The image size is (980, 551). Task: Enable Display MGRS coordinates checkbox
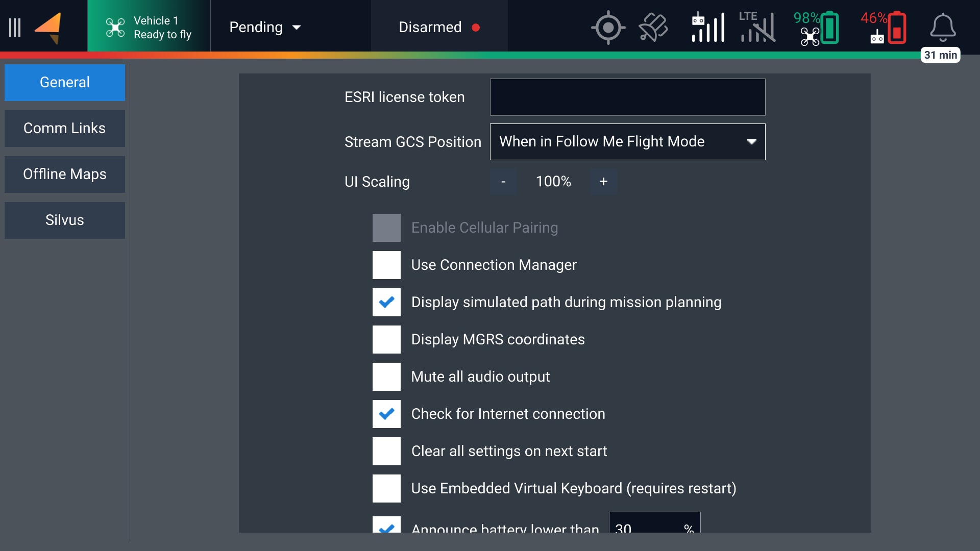pyautogui.click(x=386, y=339)
